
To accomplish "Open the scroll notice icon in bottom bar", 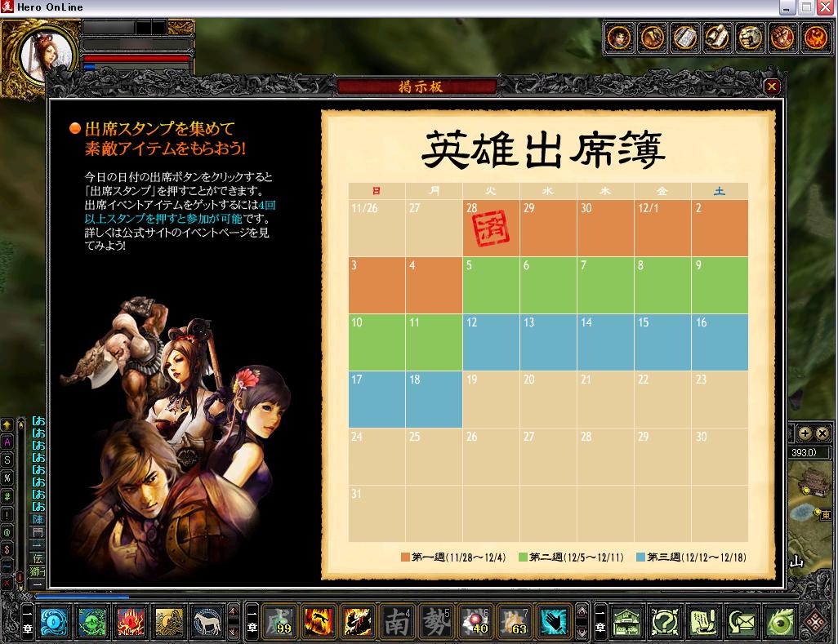I will (x=703, y=622).
